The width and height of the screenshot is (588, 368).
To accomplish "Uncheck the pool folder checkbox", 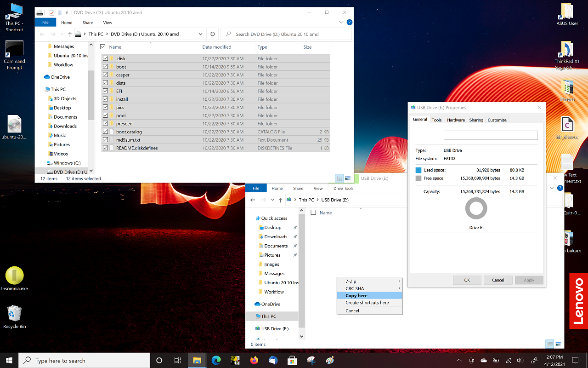I will tap(106, 115).
